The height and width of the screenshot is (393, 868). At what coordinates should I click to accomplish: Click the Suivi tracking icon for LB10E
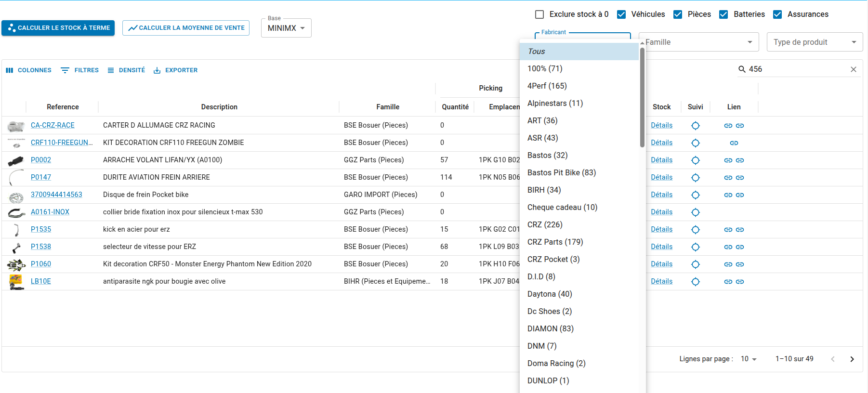695,282
